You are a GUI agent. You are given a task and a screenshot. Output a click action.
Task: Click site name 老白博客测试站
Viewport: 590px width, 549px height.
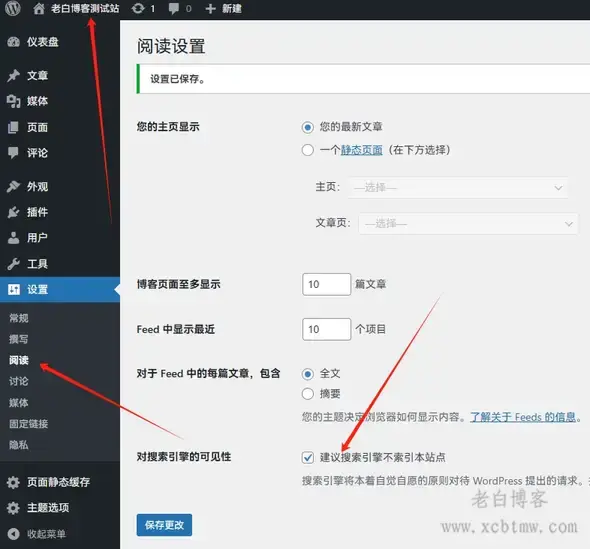(85, 8)
